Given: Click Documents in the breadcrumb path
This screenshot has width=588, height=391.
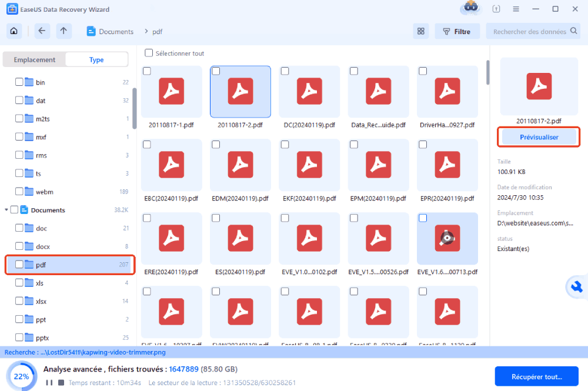Looking at the screenshot, I should coord(116,32).
